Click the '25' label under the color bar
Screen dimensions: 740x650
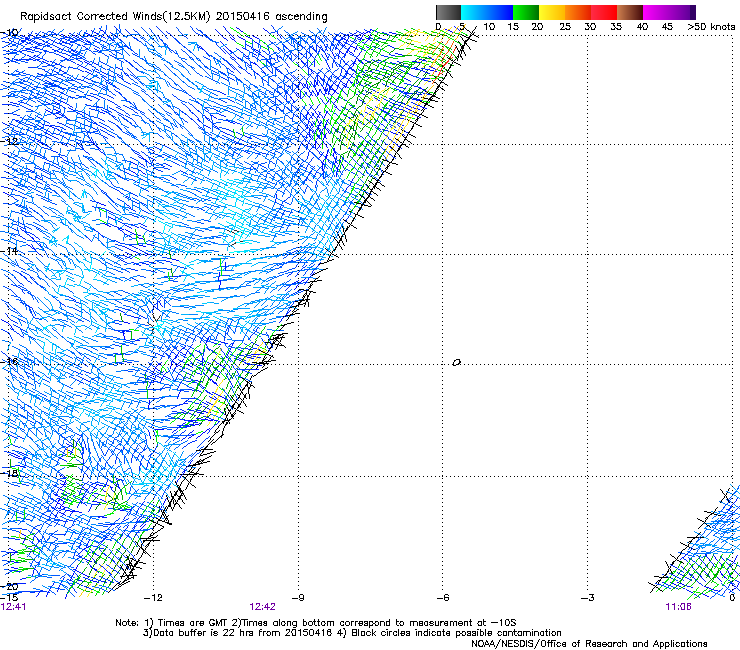[565, 27]
